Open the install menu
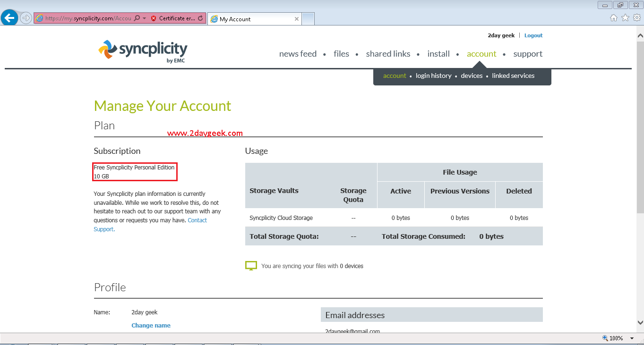This screenshot has width=644, height=345. pos(438,54)
